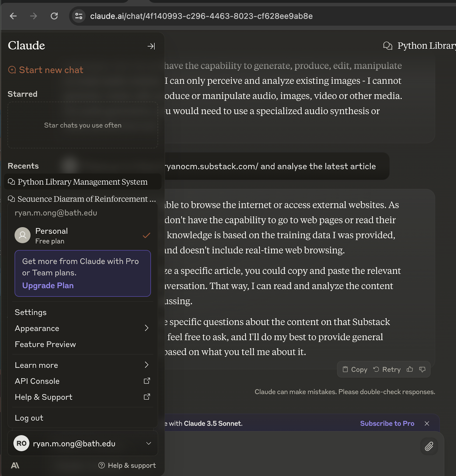Click the Recents heading
This screenshot has width=456, height=476.
tap(23, 166)
